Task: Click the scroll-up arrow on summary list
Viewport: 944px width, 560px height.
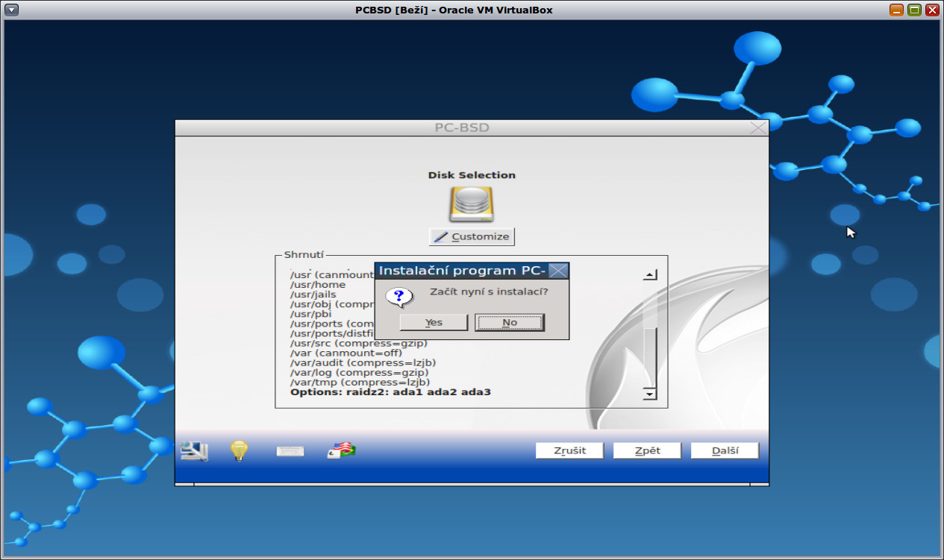Action: [x=649, y=273]
